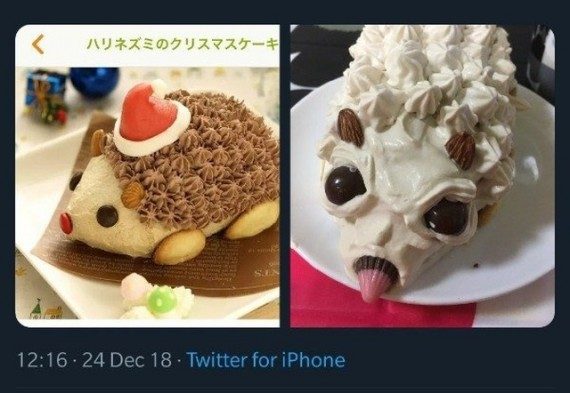Tap the orange back chevron
570x393 pixels.
click(x=38, y=44)
